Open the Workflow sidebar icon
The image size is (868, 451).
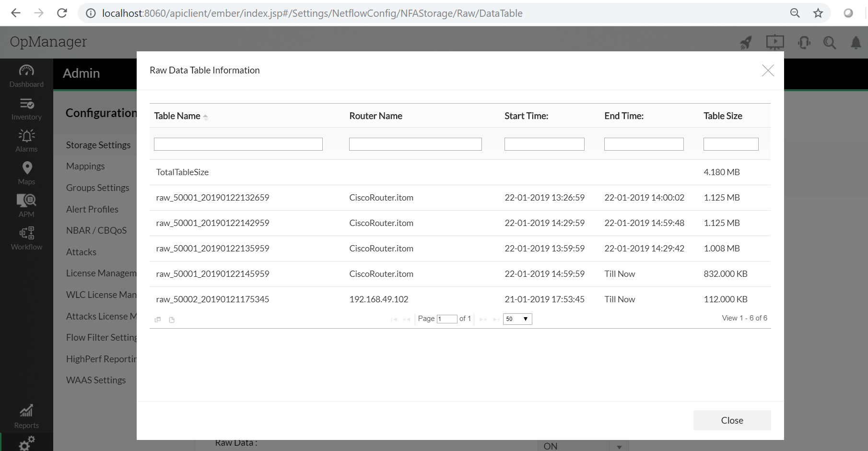tap(26, 238)
